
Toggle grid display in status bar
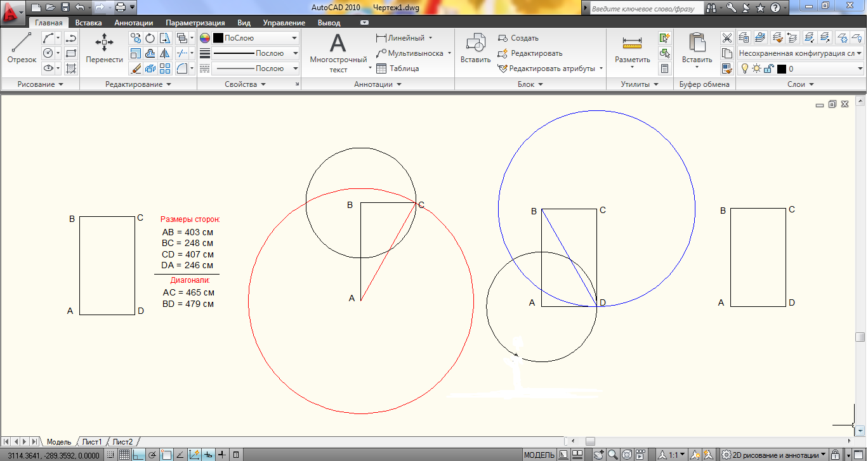(124, 455)
